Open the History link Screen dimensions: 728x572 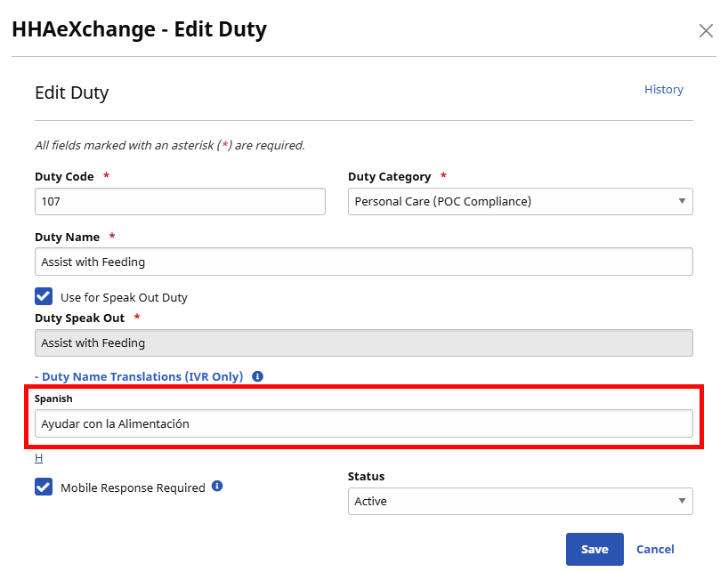tap(663, 90)
